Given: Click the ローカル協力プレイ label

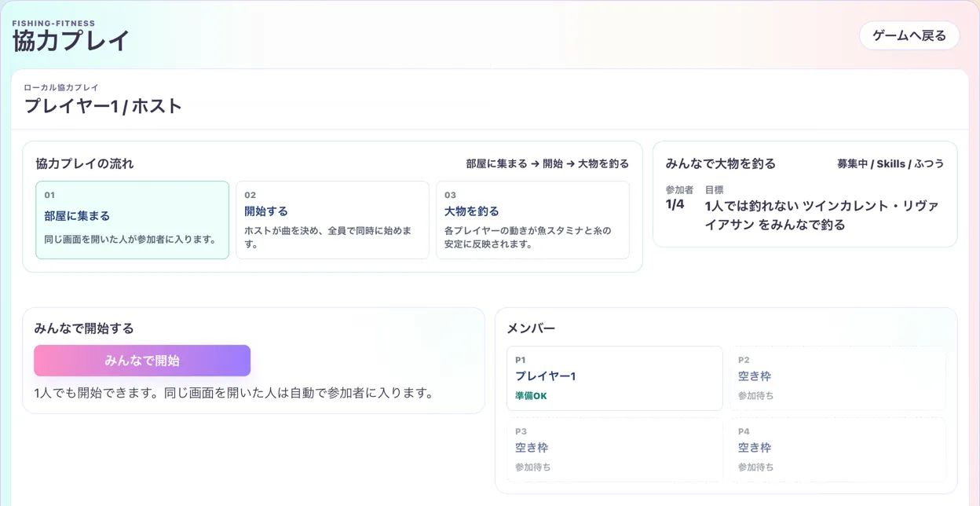Looking at the screenshot, I should 61,87.
